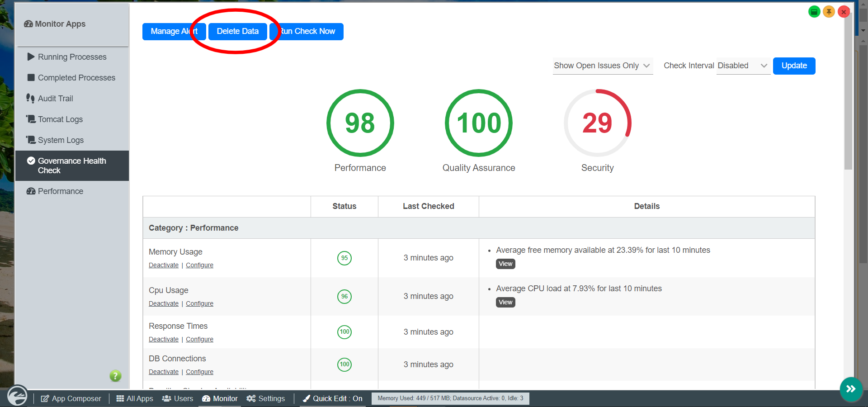Open the Performance score circle showing 98
This screenshot has width=868, height=407.
click(360, 123)
